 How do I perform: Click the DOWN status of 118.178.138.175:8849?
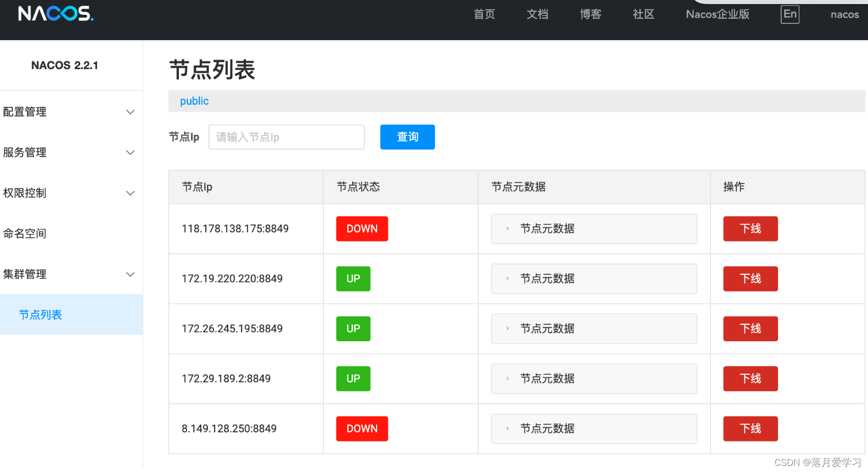click(362, 229)
